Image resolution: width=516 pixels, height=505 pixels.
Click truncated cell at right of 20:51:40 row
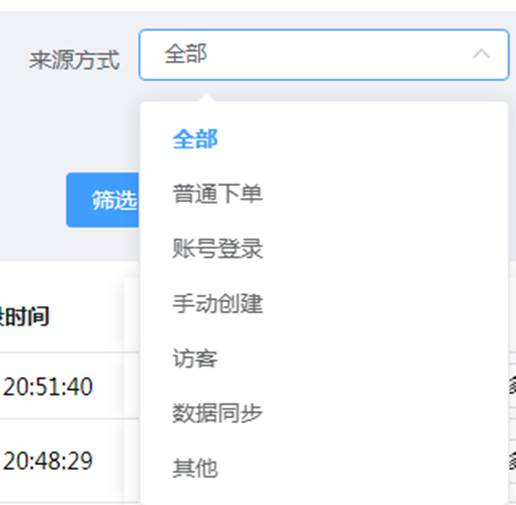(512, 386)
